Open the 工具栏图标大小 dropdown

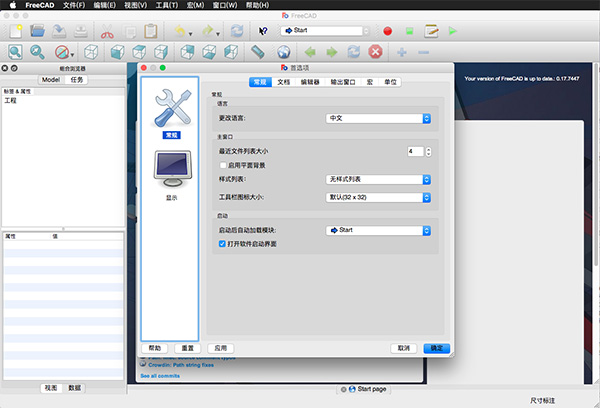click(378, 197)
